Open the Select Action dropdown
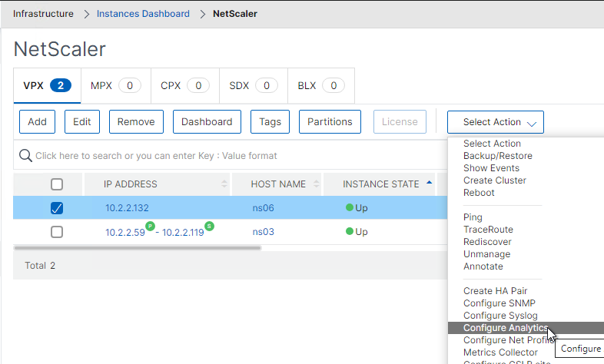 pyautogui.click(x=496, y=122)
